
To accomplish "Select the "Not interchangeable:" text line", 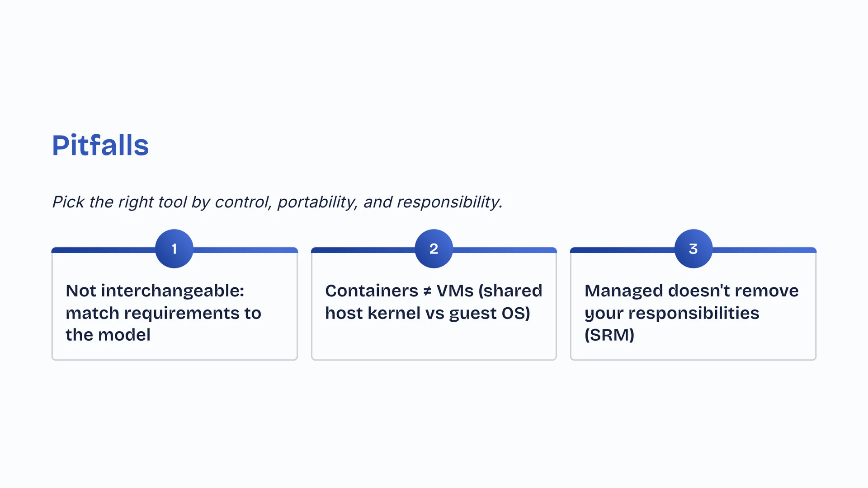I will point(155,291).
